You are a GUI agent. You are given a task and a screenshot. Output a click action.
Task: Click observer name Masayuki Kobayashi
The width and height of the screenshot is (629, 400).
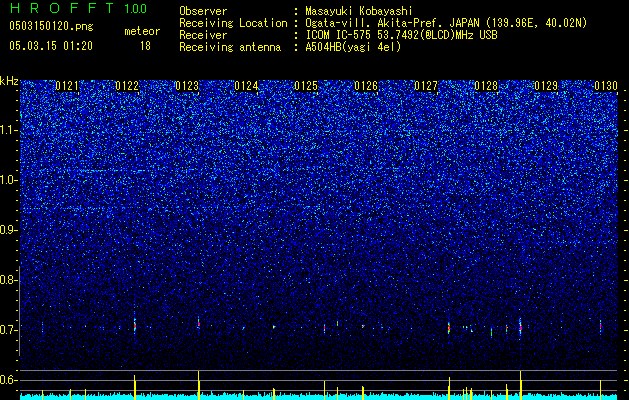tap(359, 11)
